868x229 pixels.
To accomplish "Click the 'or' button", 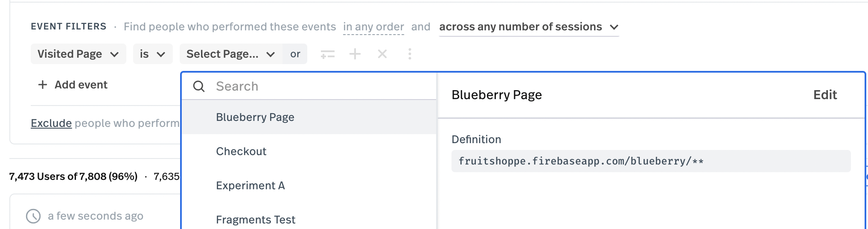I will point(295,54).
